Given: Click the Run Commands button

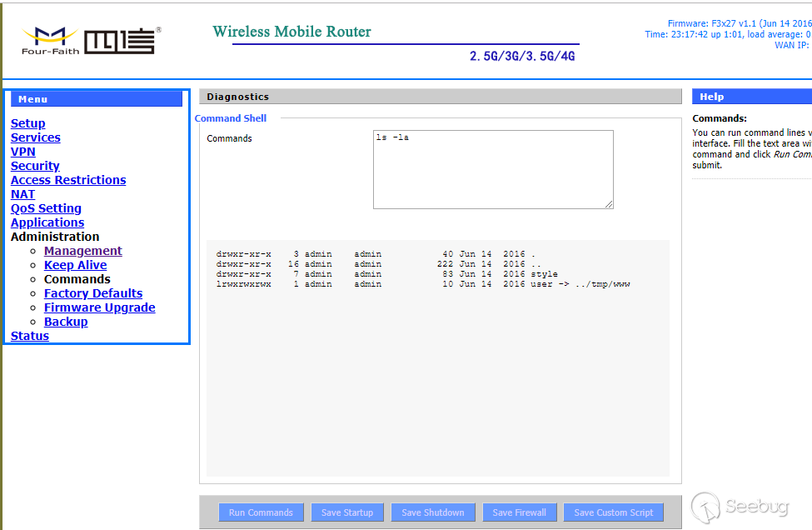Looking at the screenshot, I should [261, 512].
